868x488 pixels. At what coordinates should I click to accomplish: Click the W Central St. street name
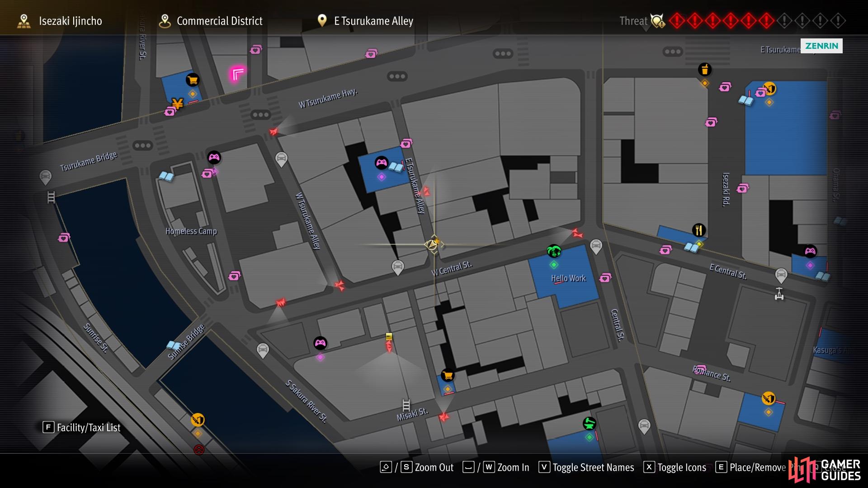(x=452, y=268)
